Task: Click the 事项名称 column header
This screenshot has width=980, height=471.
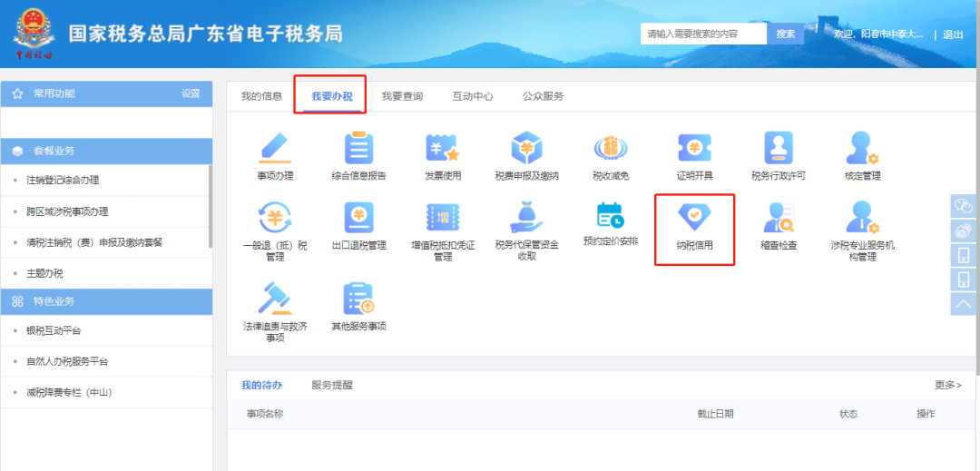Action: click(x=265, y=414)
